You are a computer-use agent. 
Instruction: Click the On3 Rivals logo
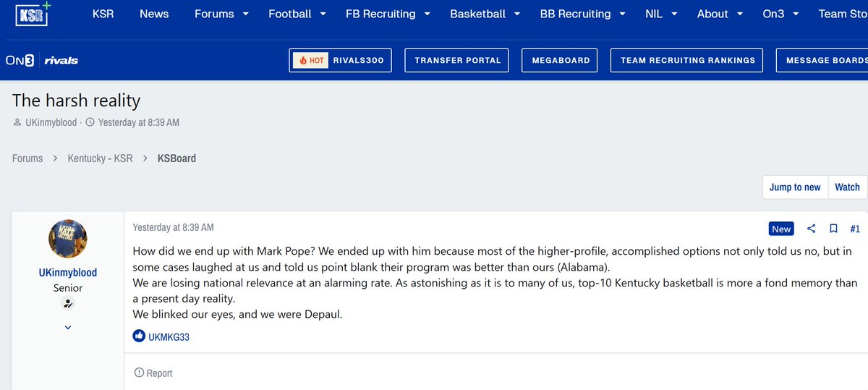[x=41, y=60]
